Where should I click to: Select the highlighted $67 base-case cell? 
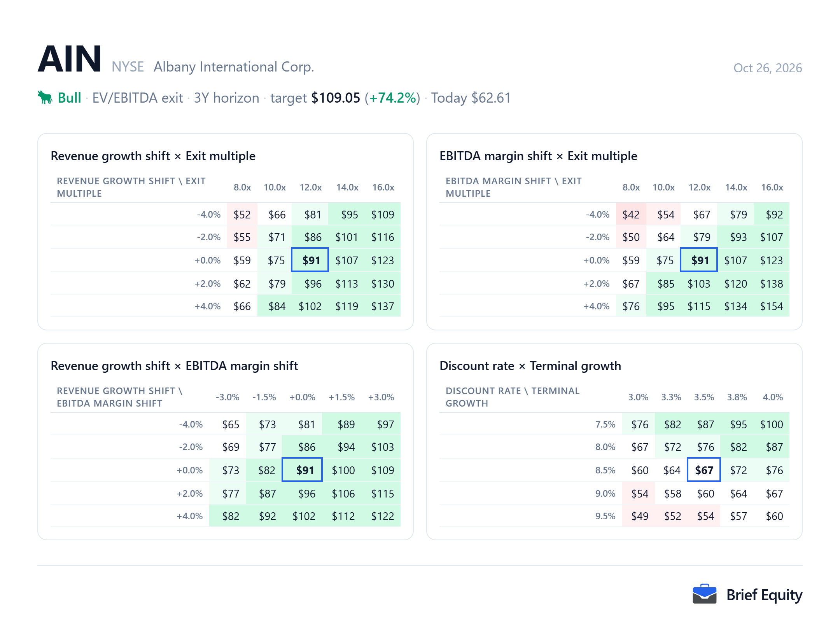(704, 470)
